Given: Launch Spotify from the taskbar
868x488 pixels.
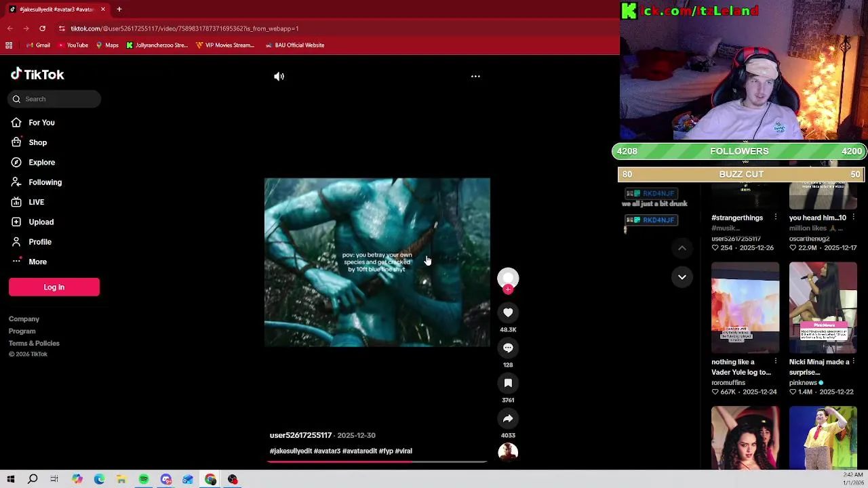Looking at the screenshot, I should [144, 480].
